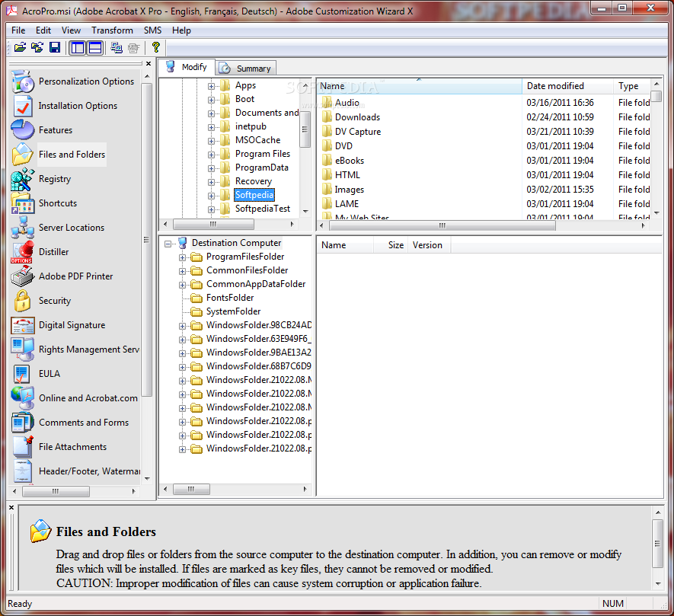Sort destination files by Size column
Viewport: 674px width, 616px height.
(391, 245)
